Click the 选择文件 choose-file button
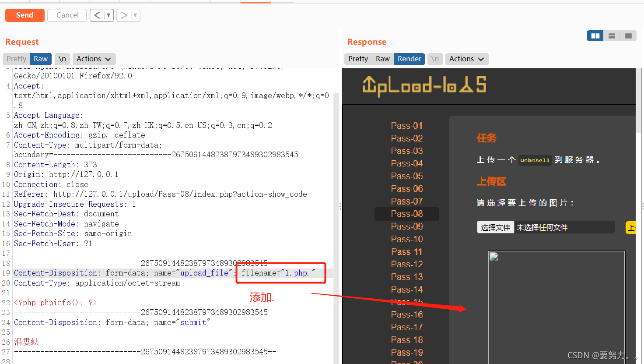Viewport: 644px width, 364px height. pos(495,227)
